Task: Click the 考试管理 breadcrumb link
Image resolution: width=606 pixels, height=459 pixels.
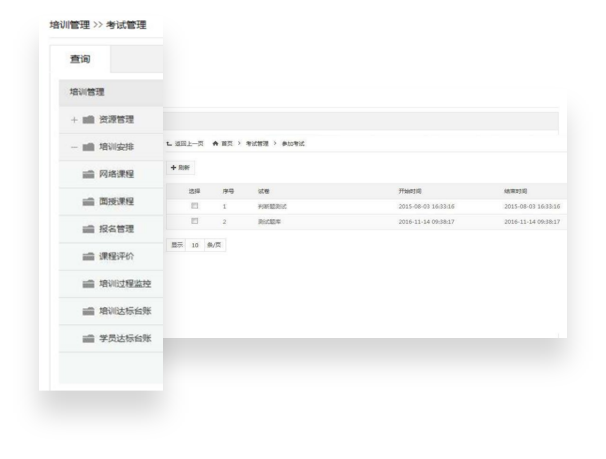Action: 257,144
